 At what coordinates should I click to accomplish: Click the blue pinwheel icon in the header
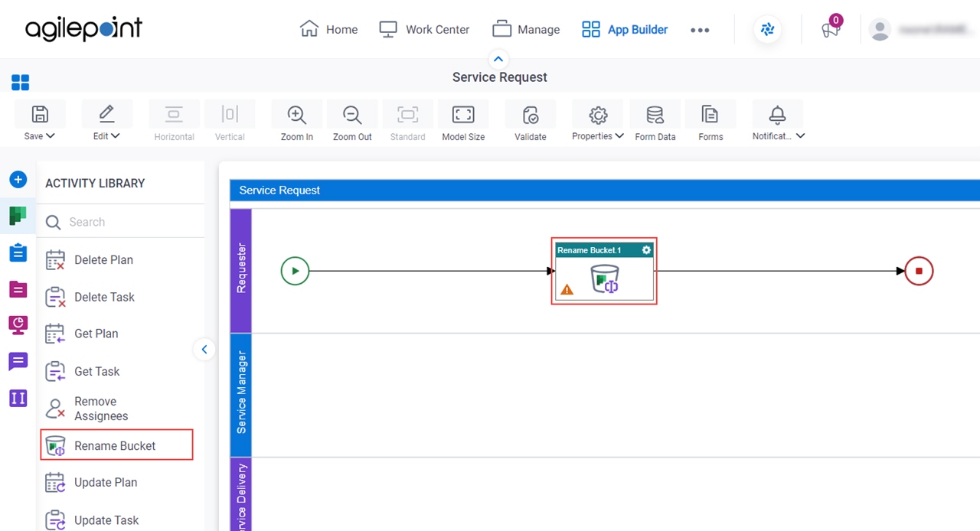click(767, 30)
